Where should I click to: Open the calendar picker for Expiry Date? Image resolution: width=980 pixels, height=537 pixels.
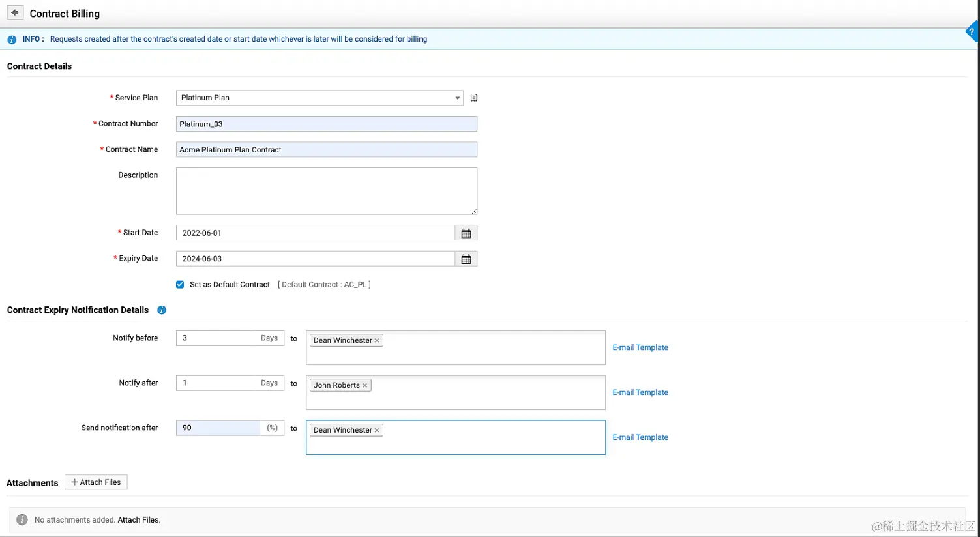(466, 258)
